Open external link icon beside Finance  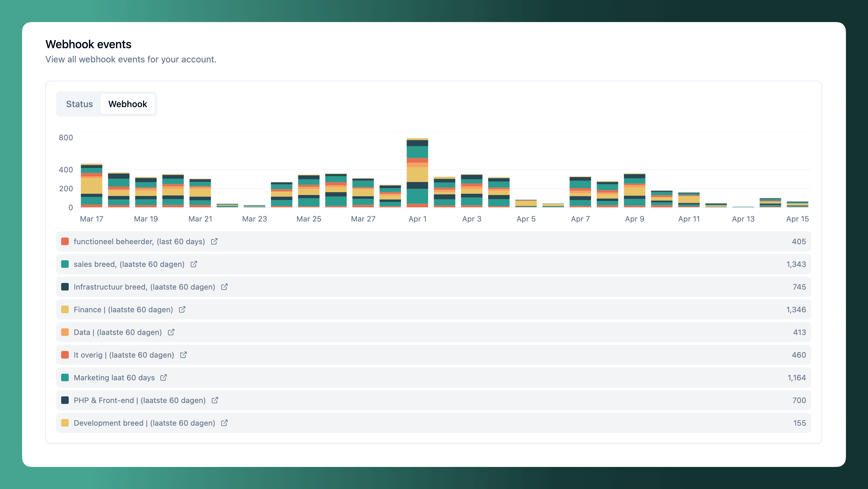182,309
